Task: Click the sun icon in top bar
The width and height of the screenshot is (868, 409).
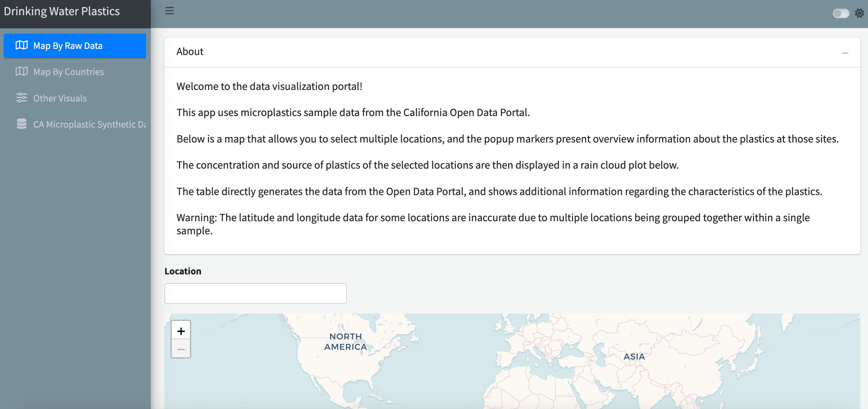Action: pyautogui.click(x=859, y=13)
